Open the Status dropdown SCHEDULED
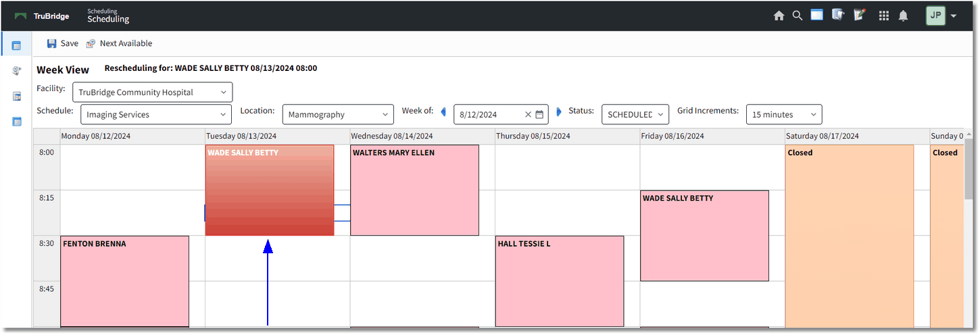Image resolution: width=980 pixels, height=335 pixels. click(x=635, y=115)
